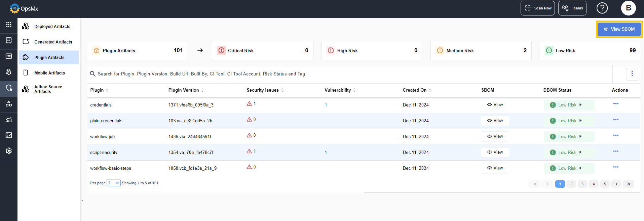The image size is (644, 221).
Task: Click the bug icon in left sidebar
Action: tap(9, 72)
